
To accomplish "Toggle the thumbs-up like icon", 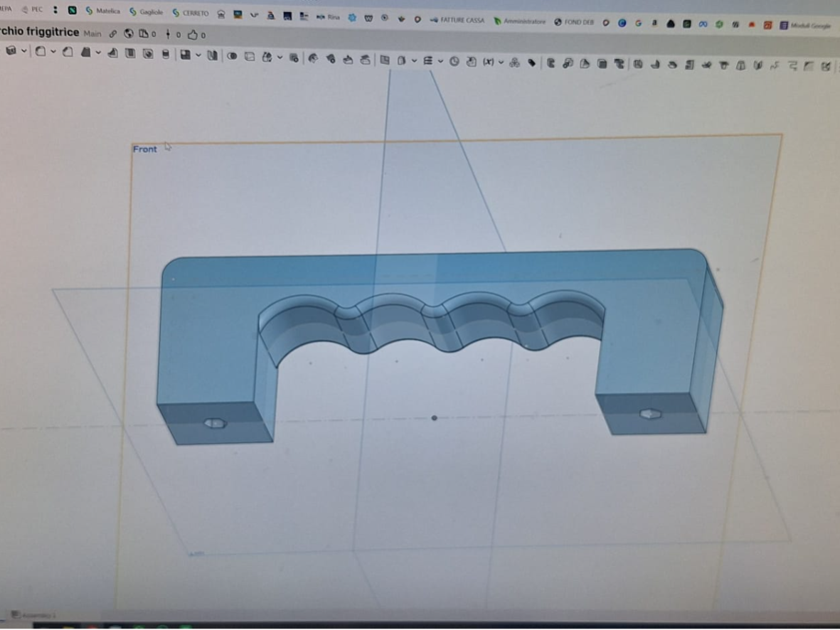I will point(192,35).
